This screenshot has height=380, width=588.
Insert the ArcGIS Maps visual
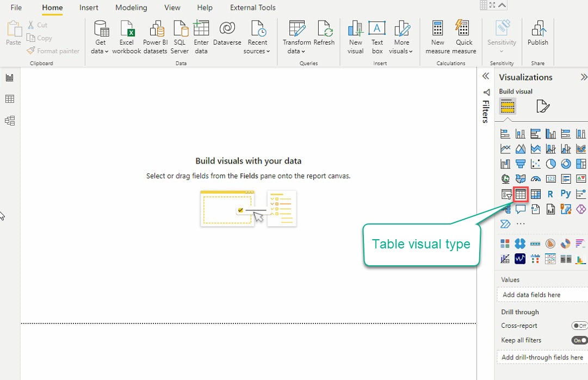(566, 209)
